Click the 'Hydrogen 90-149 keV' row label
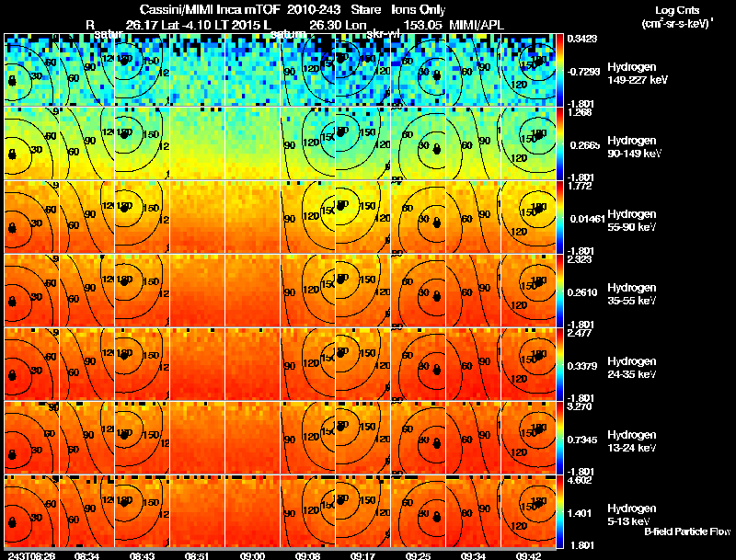The width and height of the screenshot is (736, 560). point(635,147)
